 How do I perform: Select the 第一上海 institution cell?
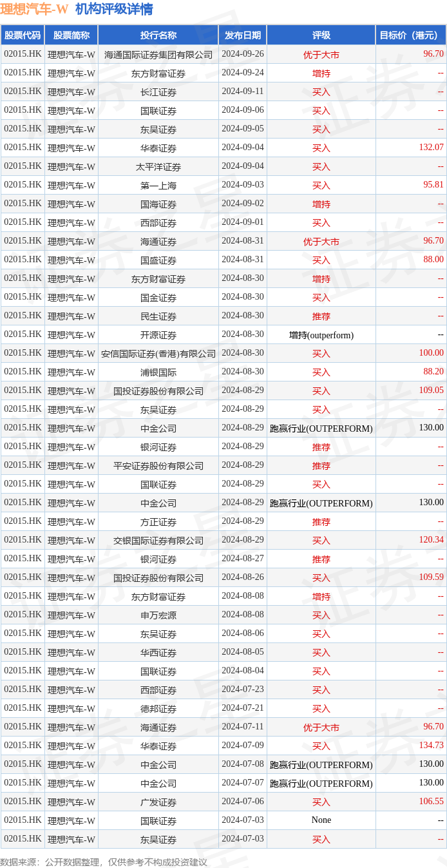coord(158,186)
